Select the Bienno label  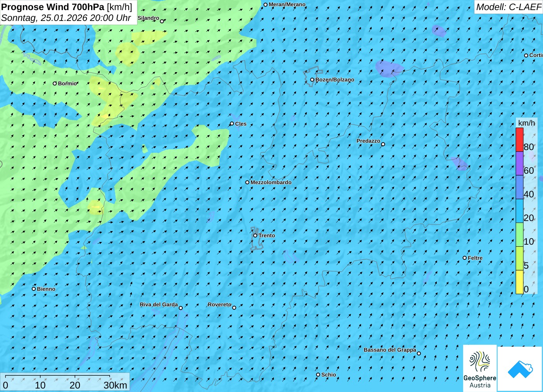pyautogui.click(x=46, y=289)
